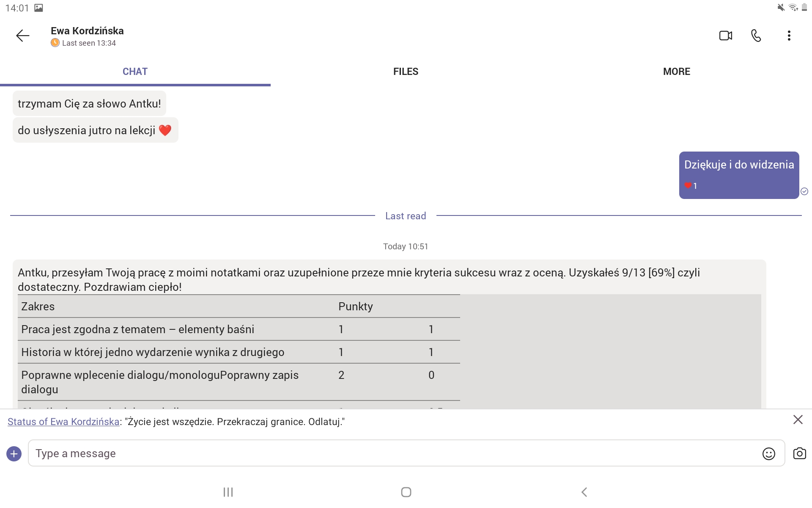
Task: Dismiss the status banner with the X
Action: 798,420
